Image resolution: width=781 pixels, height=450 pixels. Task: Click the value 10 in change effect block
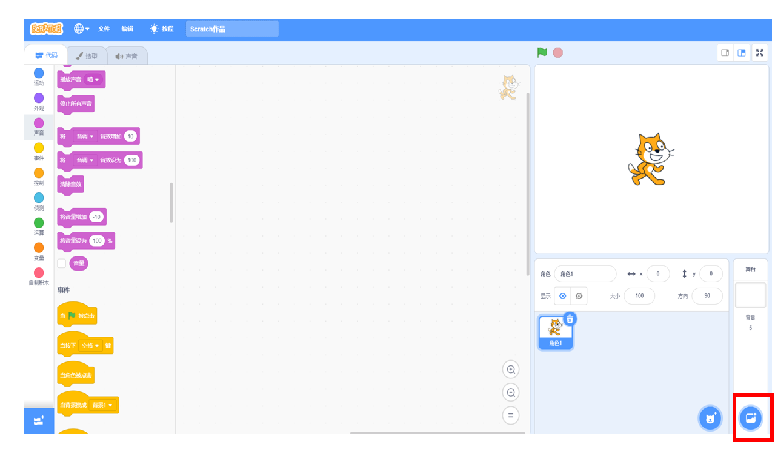point(130,136)
